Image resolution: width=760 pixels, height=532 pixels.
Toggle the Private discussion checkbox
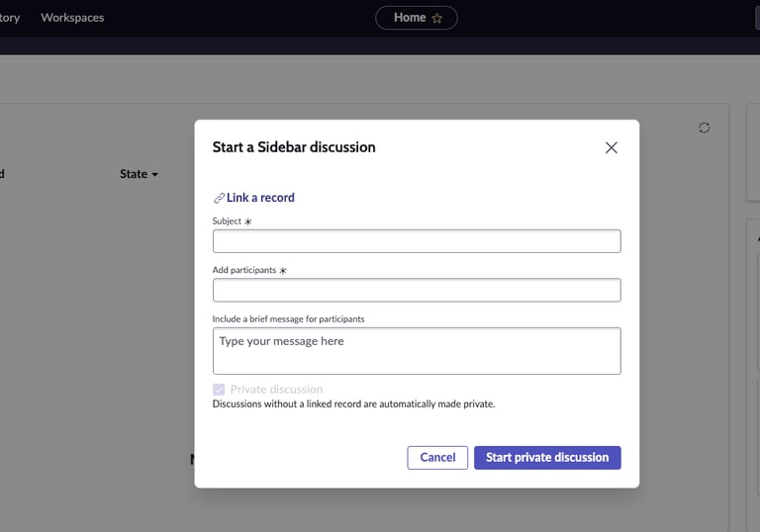click(219, 390)
